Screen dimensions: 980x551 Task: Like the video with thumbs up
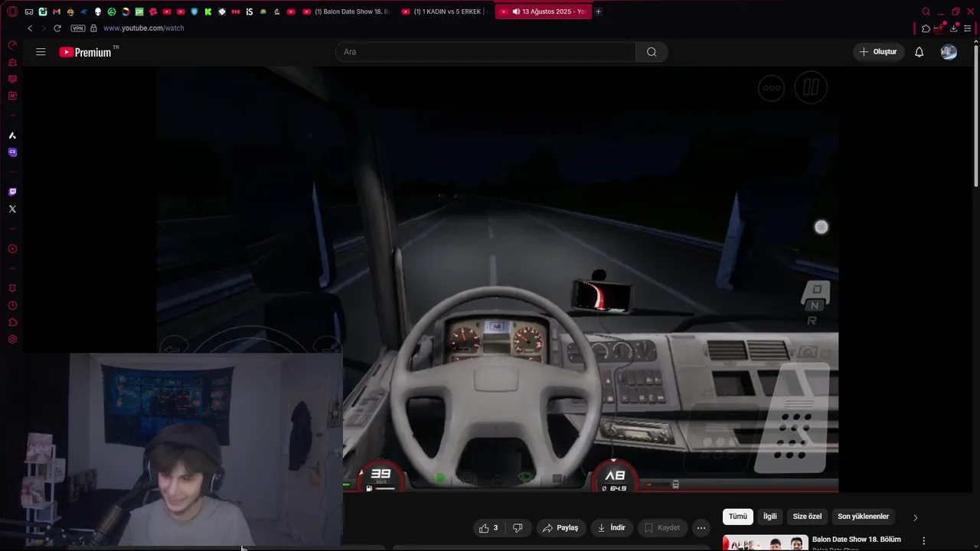(488, 528)
